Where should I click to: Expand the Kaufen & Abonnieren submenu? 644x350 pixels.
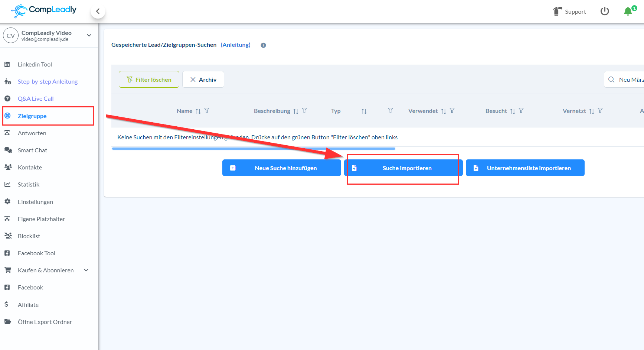point(86,270)
